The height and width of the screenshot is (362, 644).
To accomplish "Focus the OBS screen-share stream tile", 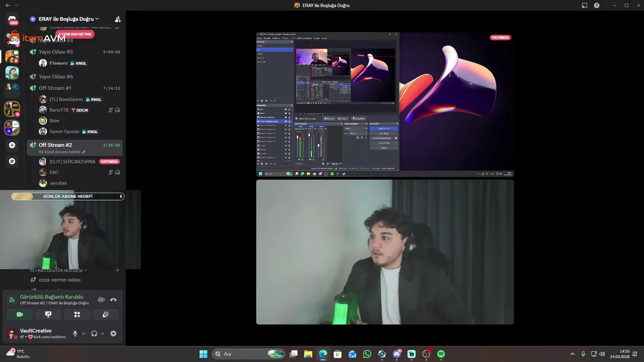I will pos(385,105).
